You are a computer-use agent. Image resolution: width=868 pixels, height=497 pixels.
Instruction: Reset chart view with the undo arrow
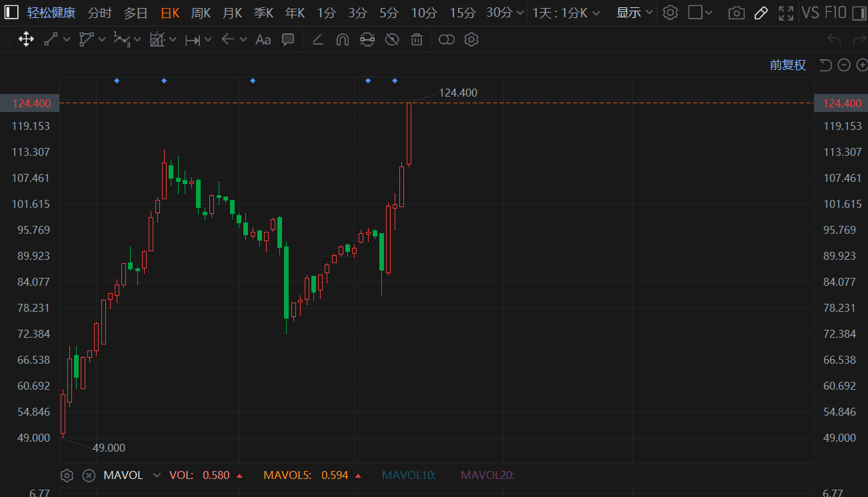point(825,65)
